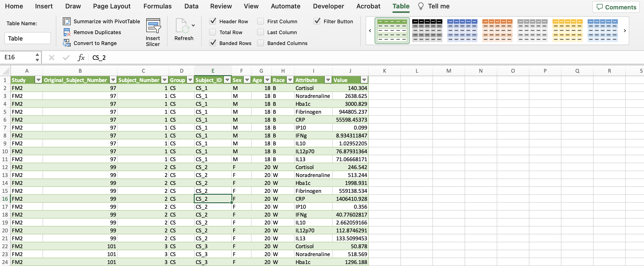Expand the Refresh dropdown arrow

pos(193,25)
